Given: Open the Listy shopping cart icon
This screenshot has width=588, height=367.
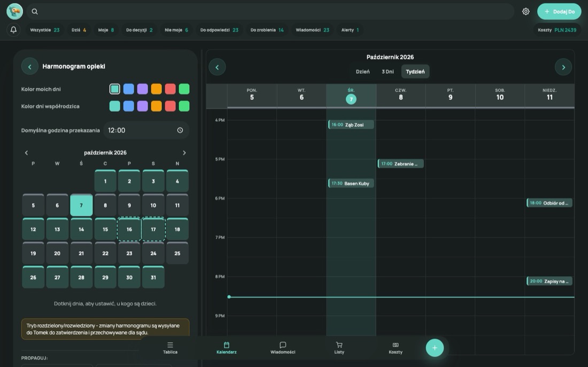Looking at the screenshot, I should pyautogui.click(x=339, y=345).
